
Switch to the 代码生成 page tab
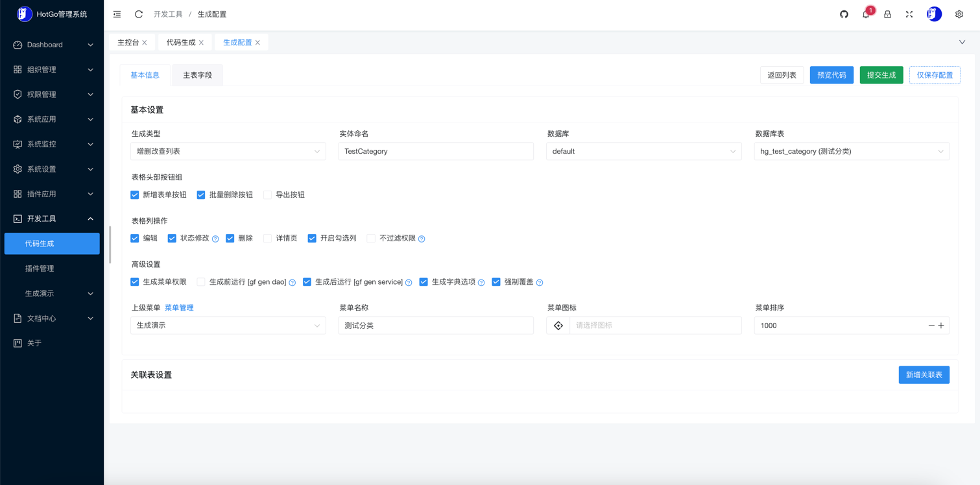pyautogui.click(x=180, y=43)
